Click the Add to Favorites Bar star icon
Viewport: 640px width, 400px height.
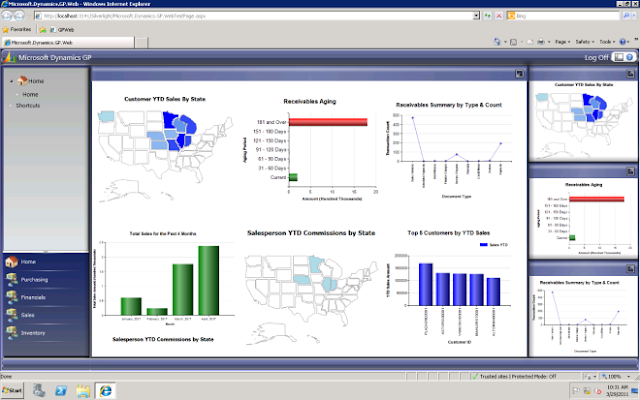coord(43,29)
